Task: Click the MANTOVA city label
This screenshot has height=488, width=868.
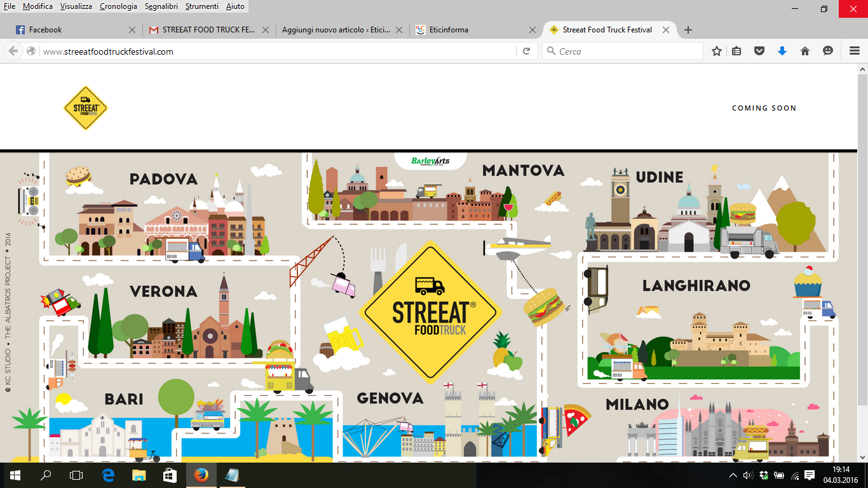Action: pyautogui.click(x=524, y=170)
